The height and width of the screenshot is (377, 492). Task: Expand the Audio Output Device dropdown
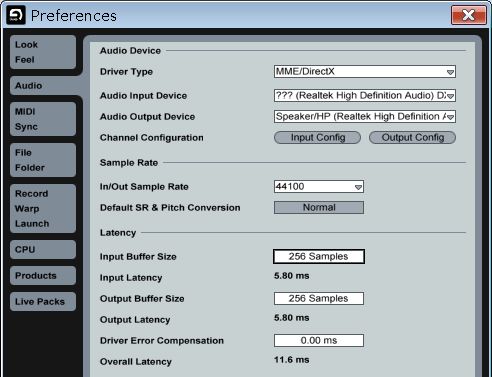365,117
